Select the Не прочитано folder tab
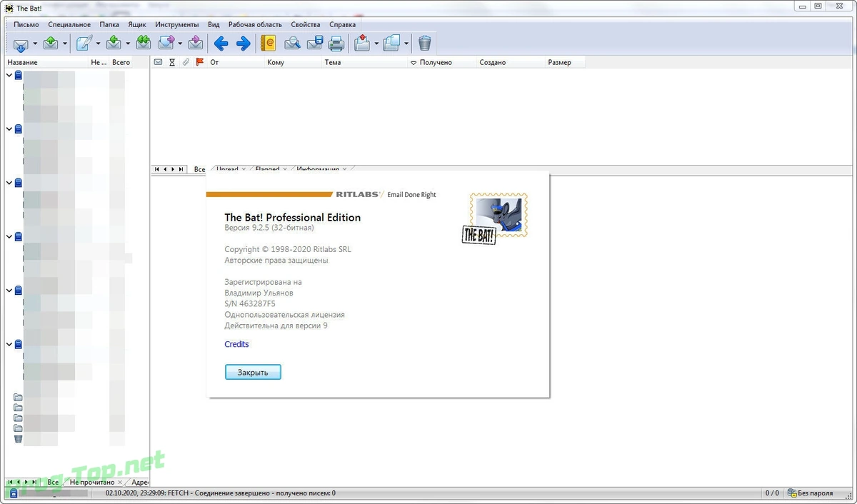The height and width of the screenshot is (504, 857). pyautogui.click(x=91, y=482)
